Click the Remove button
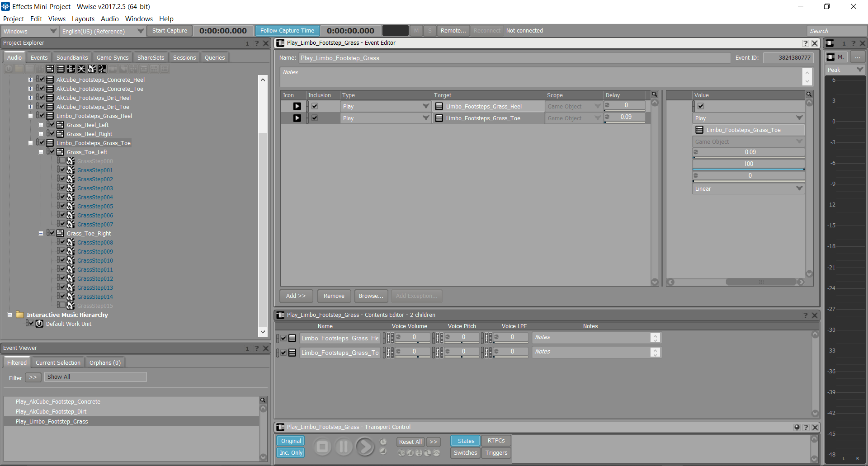 pos(334,296)
